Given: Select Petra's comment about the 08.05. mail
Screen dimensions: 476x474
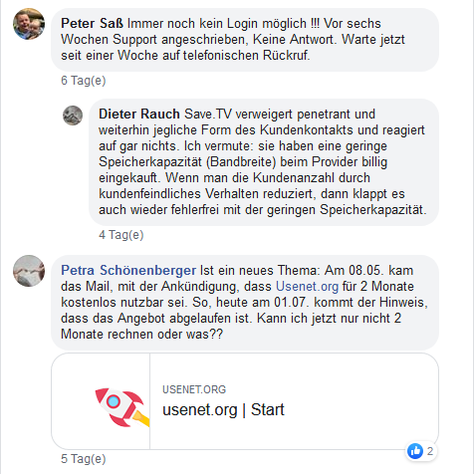Looking at the screenshot, I should tap(245, 303).
